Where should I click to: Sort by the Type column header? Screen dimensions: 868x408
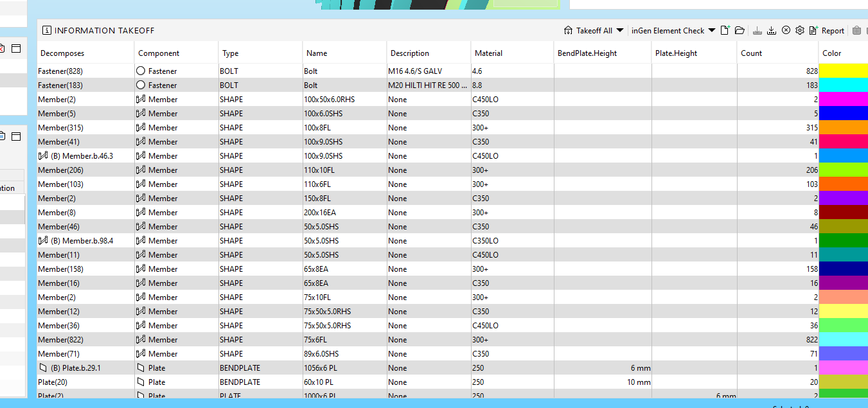tap(261, 53)
